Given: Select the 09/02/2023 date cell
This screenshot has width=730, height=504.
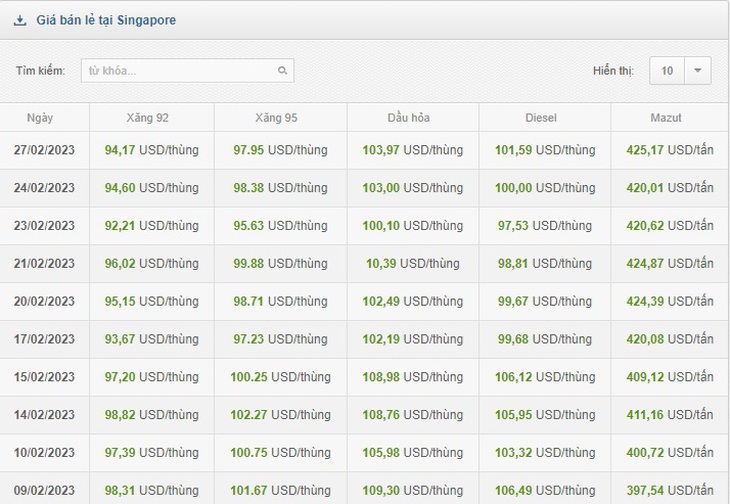Looking at the screenshot, I should click(44, 490).
